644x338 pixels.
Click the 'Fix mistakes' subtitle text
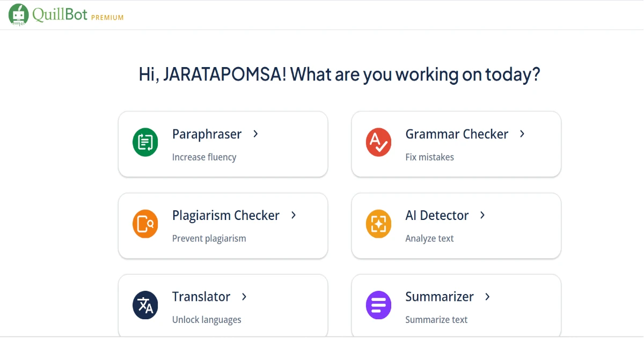(429, 157)
